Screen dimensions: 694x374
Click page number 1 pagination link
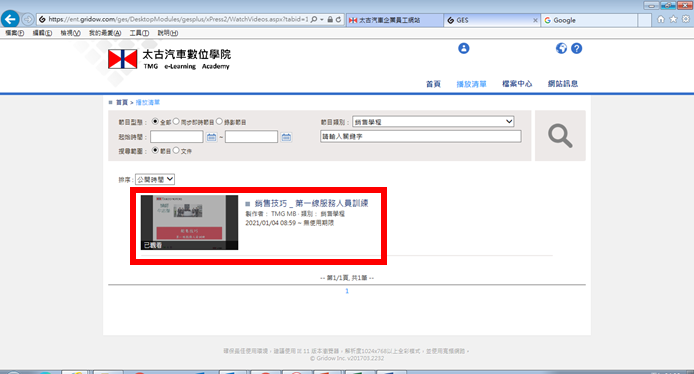(x=347, y=291)
